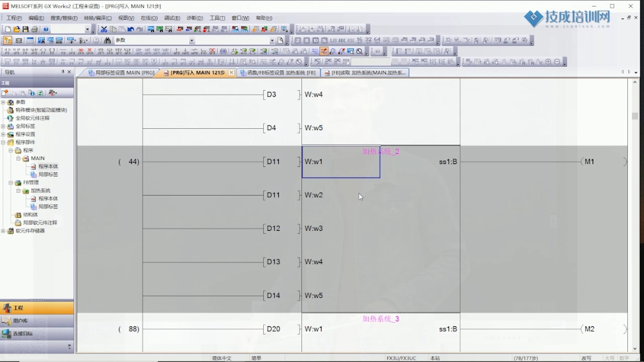The height and width of the screenshot is (362, 644).
Task: Expand the 全局标签 tree node
Action: pyautogui.click(x=4, y=126)
